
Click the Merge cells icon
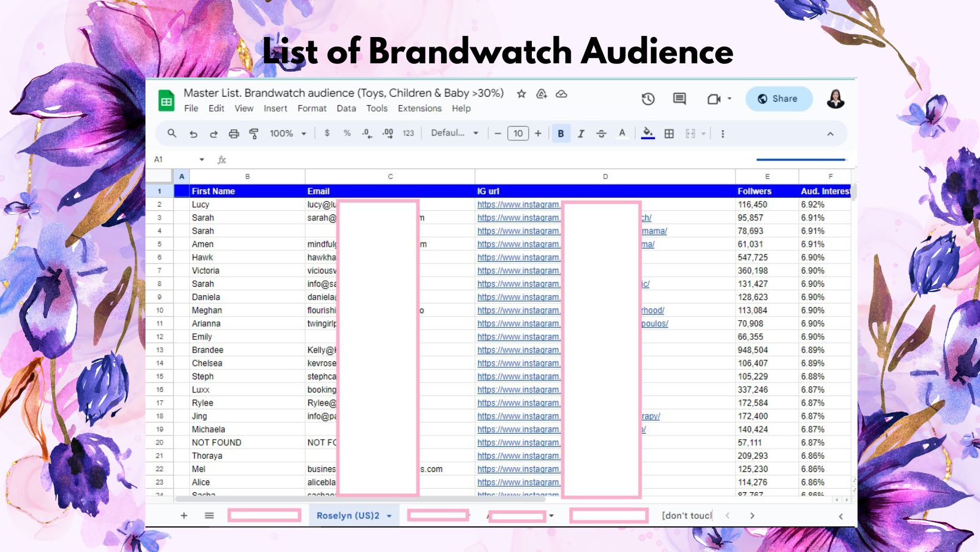point(691,134)
